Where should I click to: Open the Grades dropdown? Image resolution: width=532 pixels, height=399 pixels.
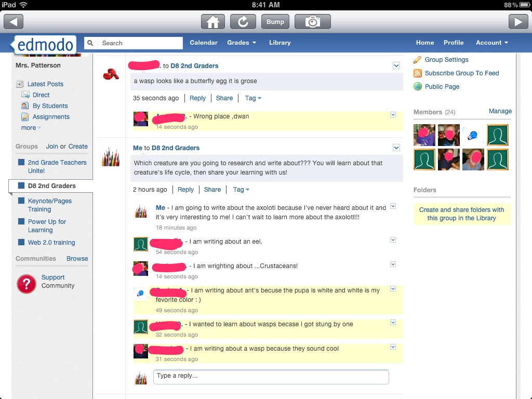pyautogui.click(x=242, y=43)
